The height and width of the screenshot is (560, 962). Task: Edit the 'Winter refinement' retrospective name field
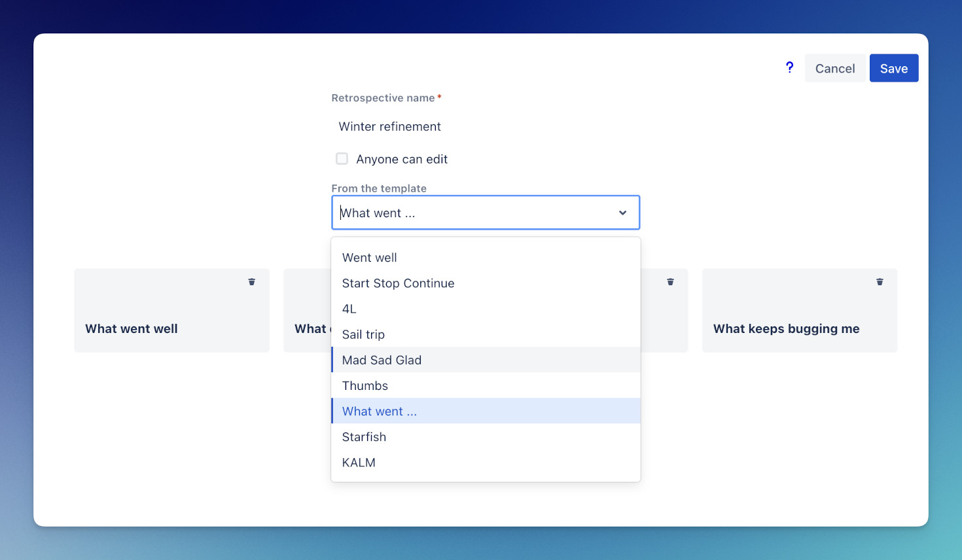pos(486,126)
